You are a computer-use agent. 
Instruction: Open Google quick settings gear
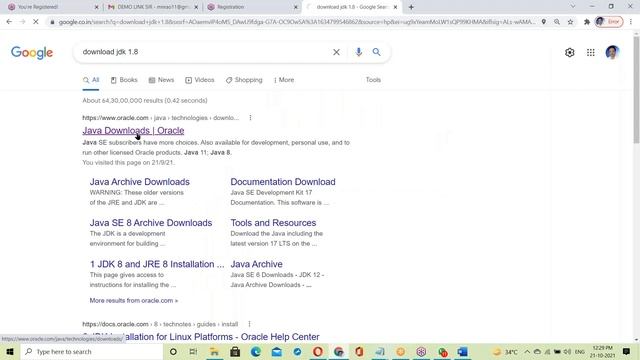pos(570,52)
